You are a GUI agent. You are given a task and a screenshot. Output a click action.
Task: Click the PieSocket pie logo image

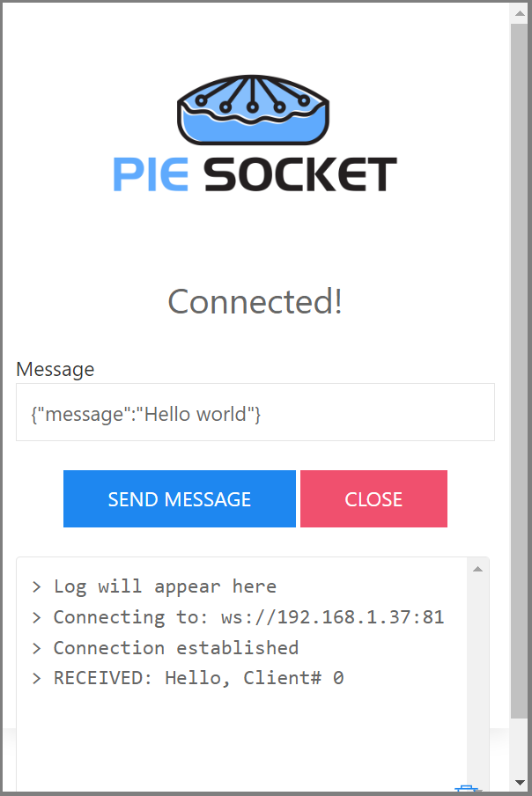click(254, 110)
